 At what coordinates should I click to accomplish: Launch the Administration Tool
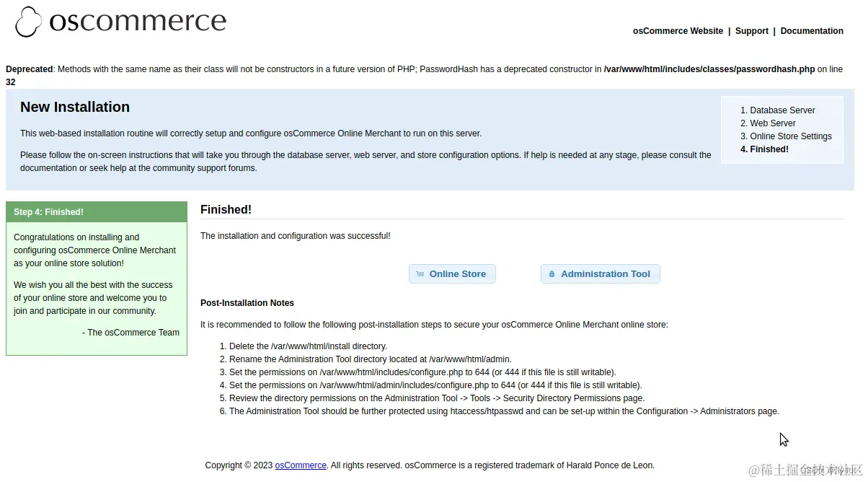600,274
